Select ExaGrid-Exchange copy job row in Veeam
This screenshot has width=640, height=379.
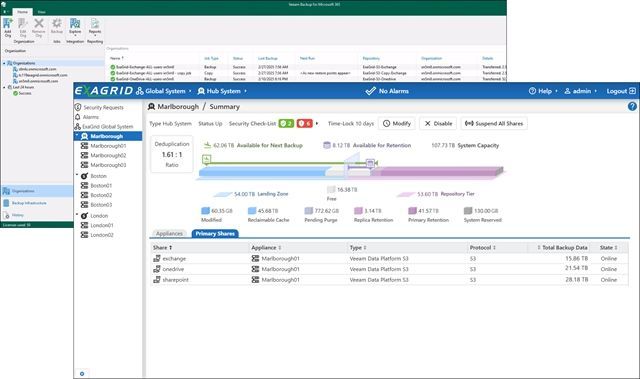306,73
